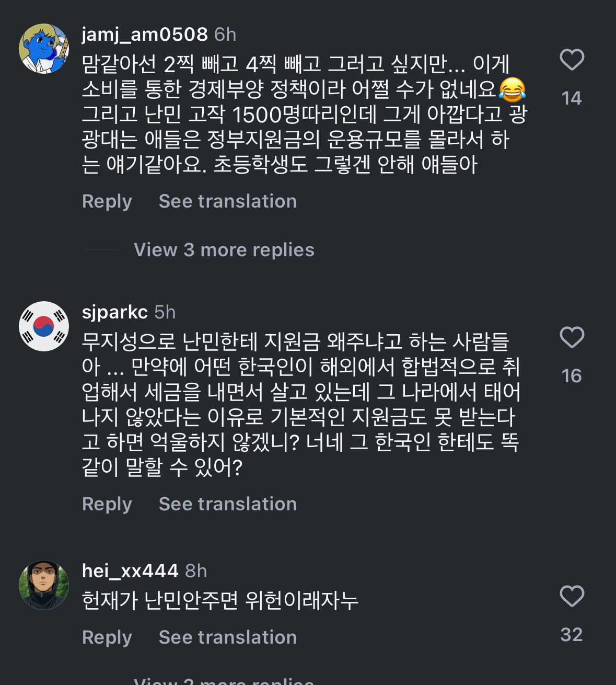Like hei_xx444's comment with heart icon

572,596
